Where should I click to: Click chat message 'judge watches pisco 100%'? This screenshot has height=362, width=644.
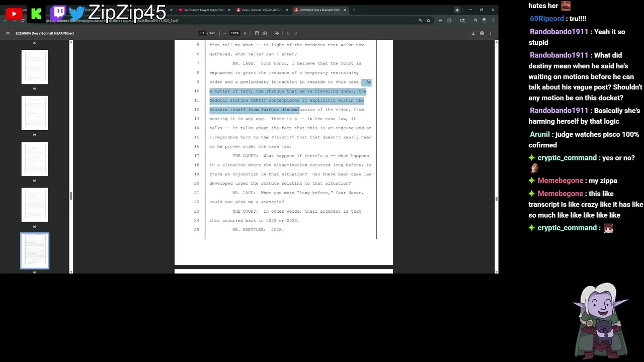584,140
